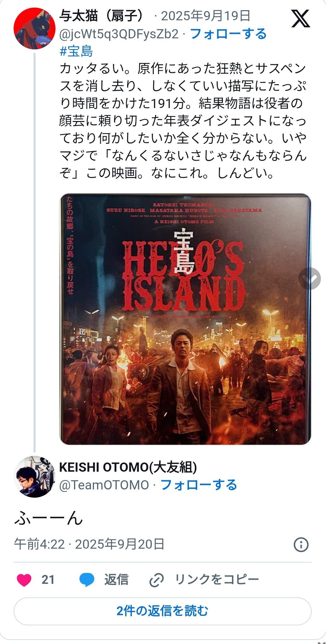330x644 pixels.
Task: Click the like count 21
Action: (48, 580)
